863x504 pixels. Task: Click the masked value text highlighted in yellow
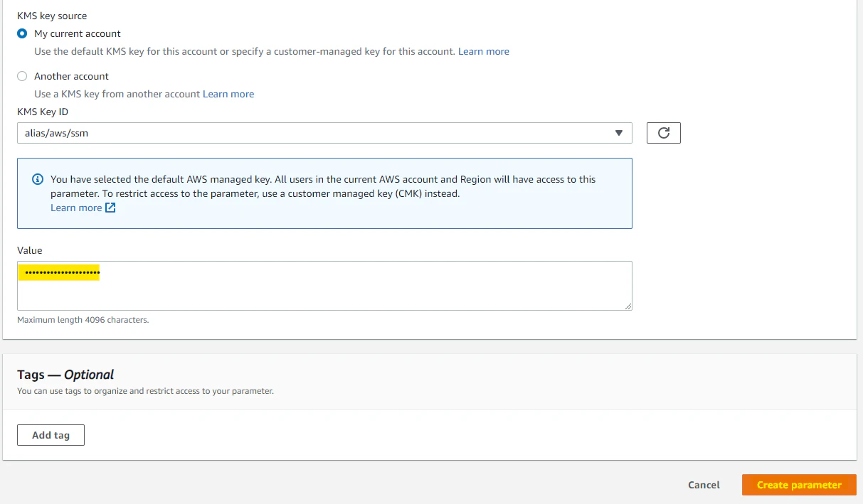(61, 273)
